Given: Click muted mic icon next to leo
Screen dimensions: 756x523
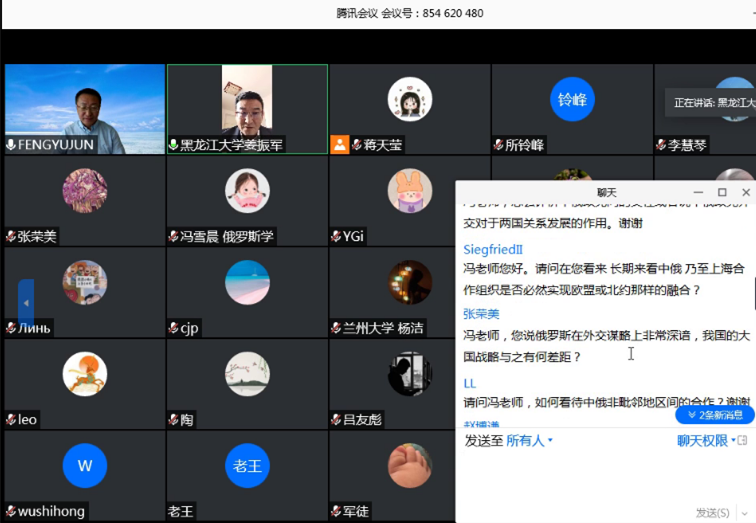Looking at the screenshot, I should coord(11,419).
